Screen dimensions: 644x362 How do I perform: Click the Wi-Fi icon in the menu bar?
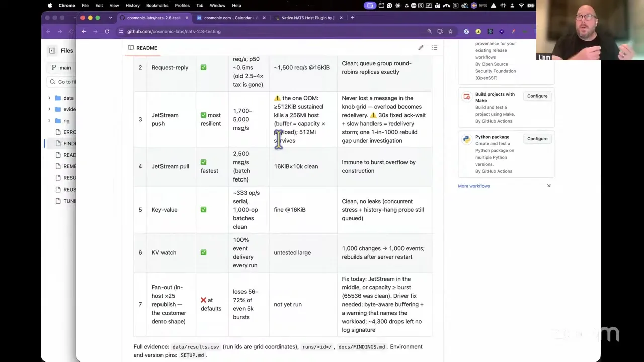click(x=521, y=5)
